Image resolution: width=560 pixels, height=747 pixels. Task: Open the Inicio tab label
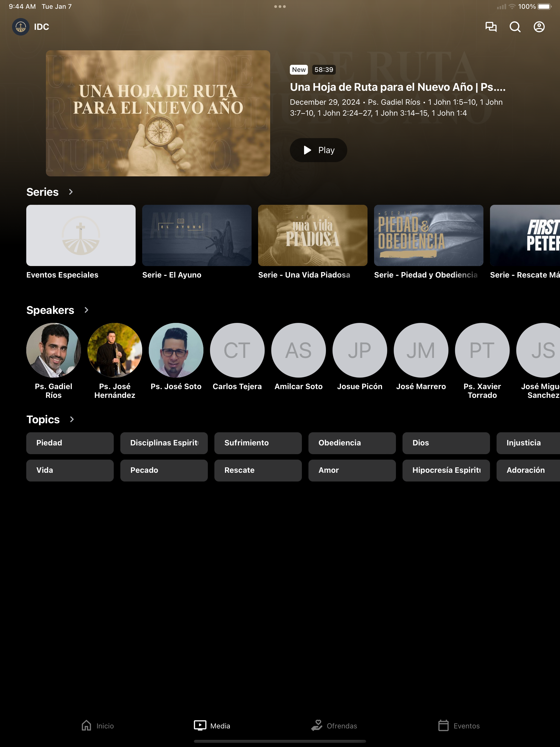105,726
